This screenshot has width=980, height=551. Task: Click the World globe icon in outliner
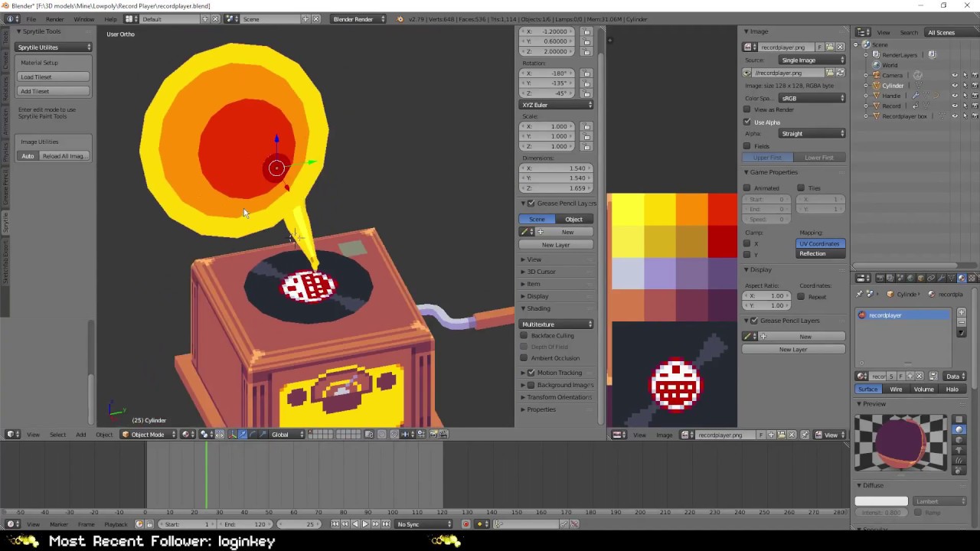click(877, 65)
